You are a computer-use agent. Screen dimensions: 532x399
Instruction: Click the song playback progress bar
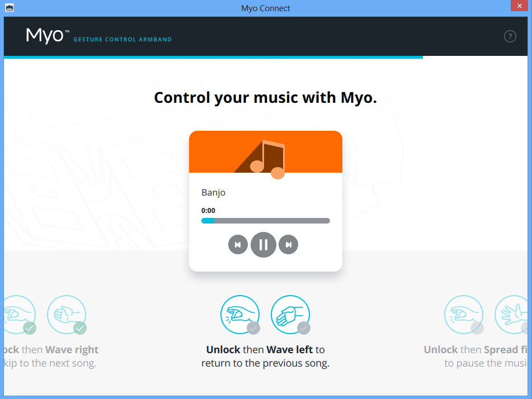tap(266, 221)
